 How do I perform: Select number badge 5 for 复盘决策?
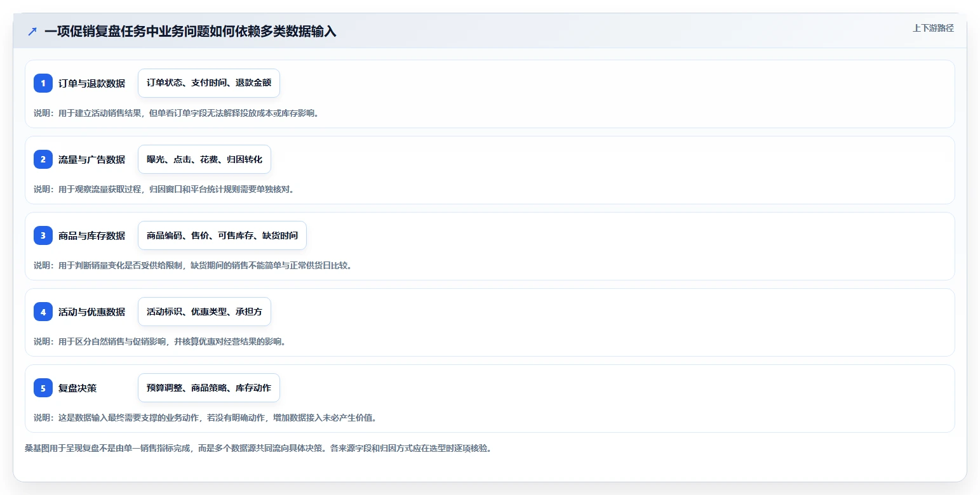point(43,388)
